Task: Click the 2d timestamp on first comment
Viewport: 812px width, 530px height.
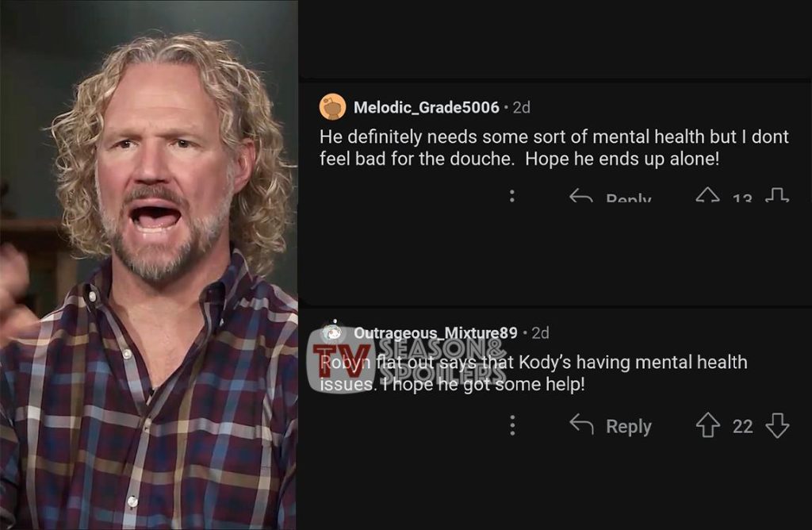Action: click(x=522, y=107)
